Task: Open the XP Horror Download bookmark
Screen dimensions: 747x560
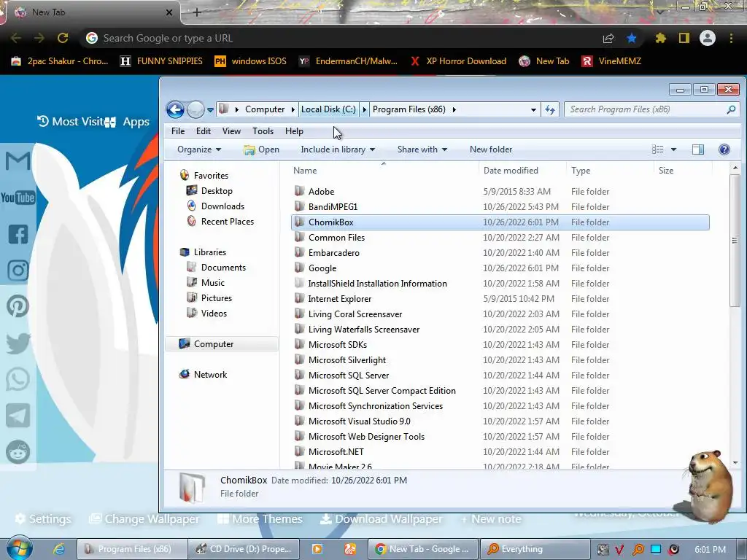Action: 459,61
